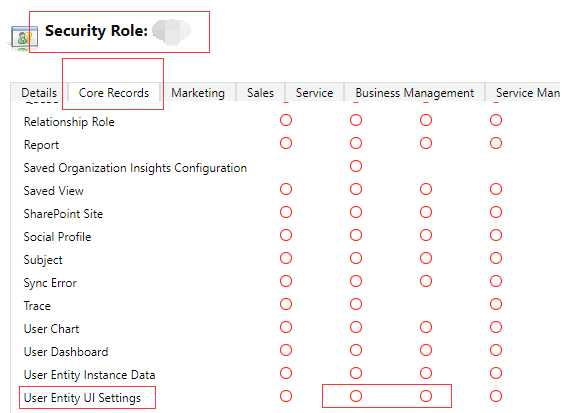The width and height of the screenshot is (571, 413).
Task: Toggle second privilege circle for Report
Action: tap(356, 143)
